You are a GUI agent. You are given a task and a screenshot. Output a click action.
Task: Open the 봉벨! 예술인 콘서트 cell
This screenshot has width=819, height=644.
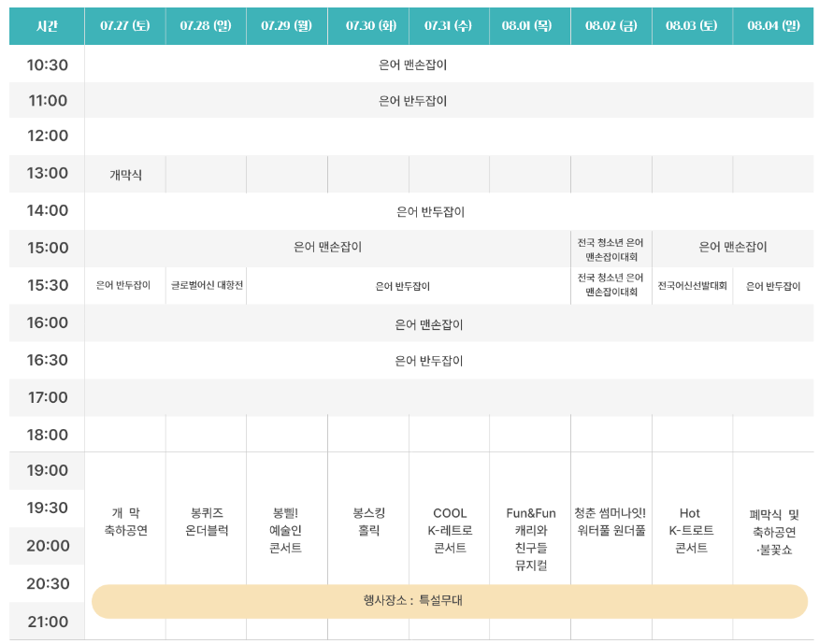287,519
